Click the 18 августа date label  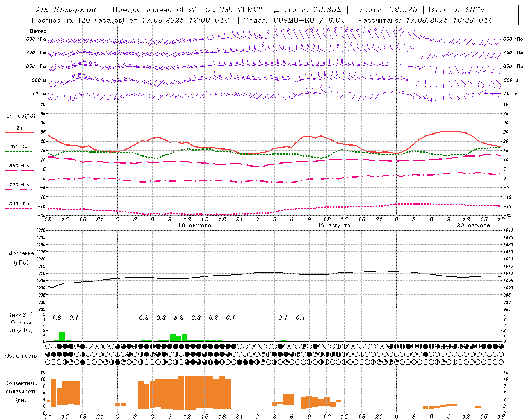click(x=194, y=226)
